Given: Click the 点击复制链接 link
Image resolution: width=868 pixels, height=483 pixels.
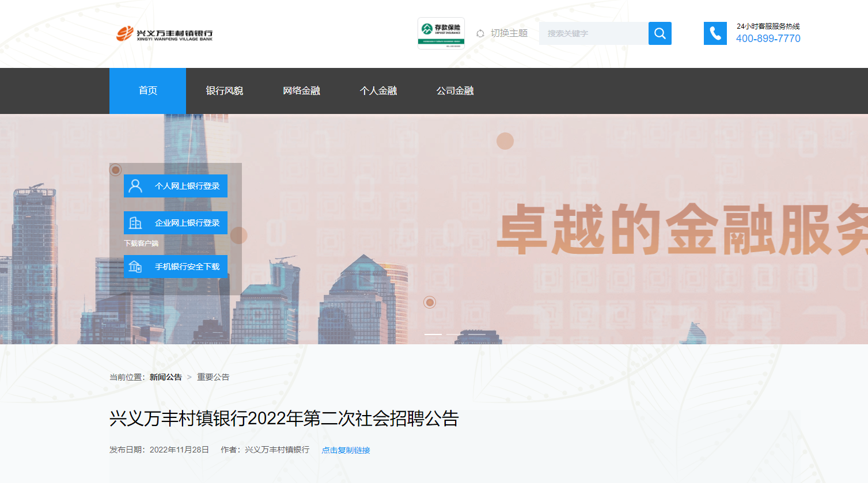Looking at the screenshot, I should pos(346,450).
